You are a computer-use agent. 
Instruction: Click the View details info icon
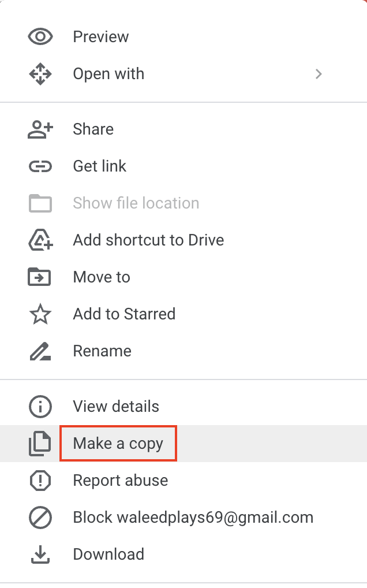coord(40,407)
